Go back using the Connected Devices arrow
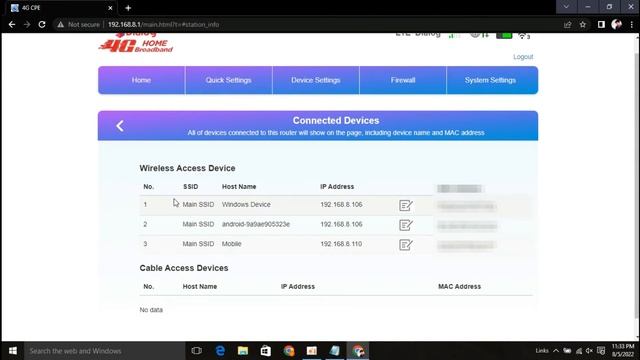640x360 pixels. pyautogui.click(x=120, y=126)
